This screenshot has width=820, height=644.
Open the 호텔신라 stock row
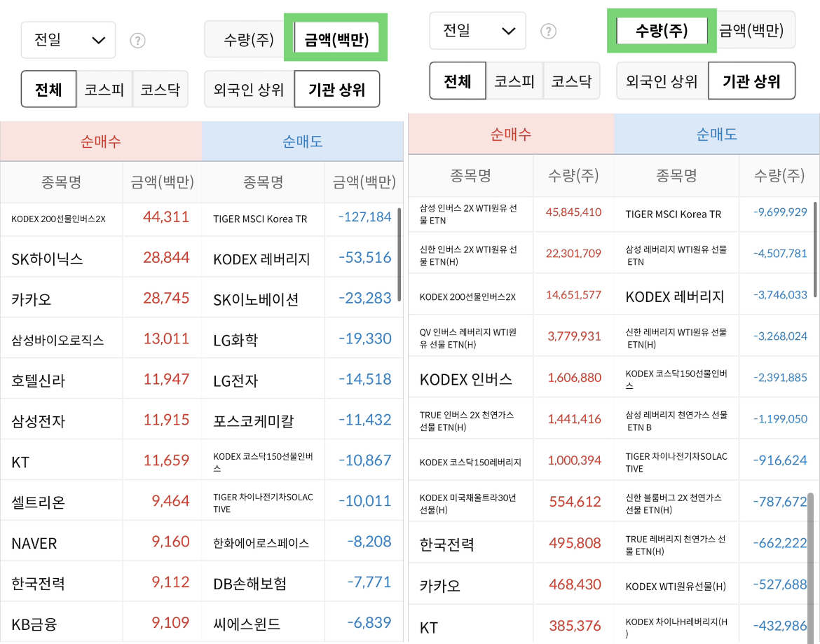click(38, 381)
